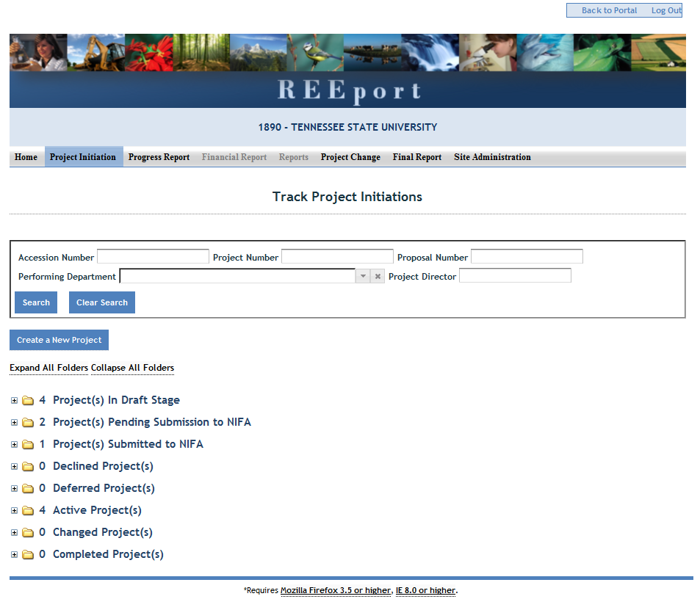This screenshot has height=599, width=700.
Task: Open Site Administration tab
Action: tap(492, 157)
